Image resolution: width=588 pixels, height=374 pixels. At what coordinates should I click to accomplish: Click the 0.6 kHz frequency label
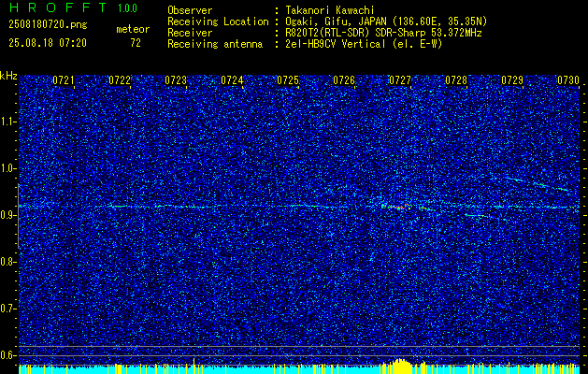(x=7, y=355)
